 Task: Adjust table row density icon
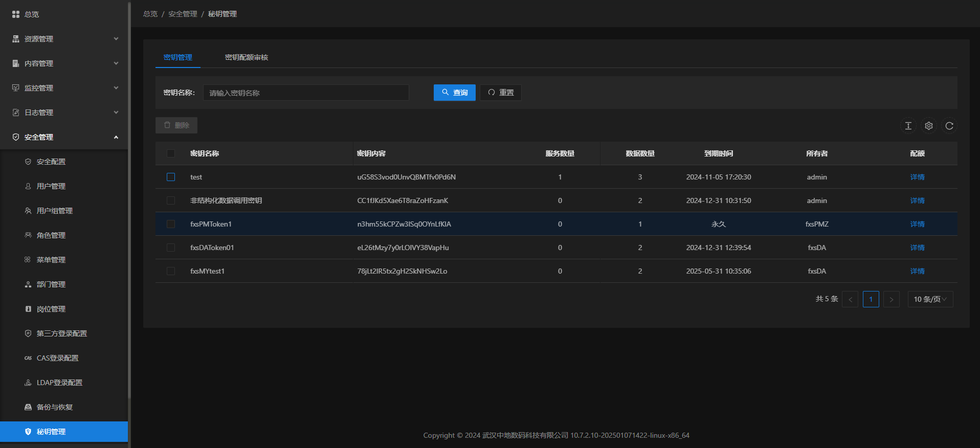(x=908, y=126)
